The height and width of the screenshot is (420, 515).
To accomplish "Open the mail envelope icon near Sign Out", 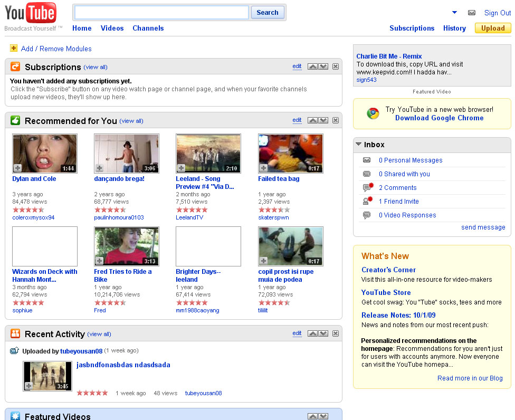I will click(x=472, y=13).
